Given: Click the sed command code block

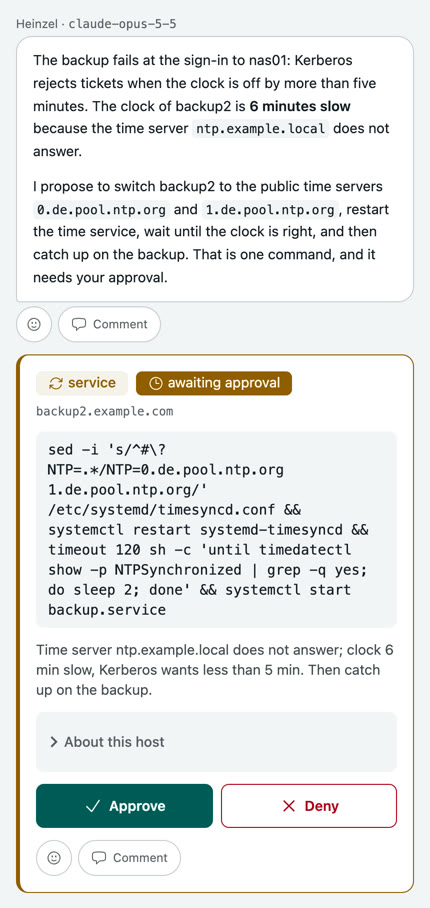Looking at the screenshot, I should tap(216, 530).
